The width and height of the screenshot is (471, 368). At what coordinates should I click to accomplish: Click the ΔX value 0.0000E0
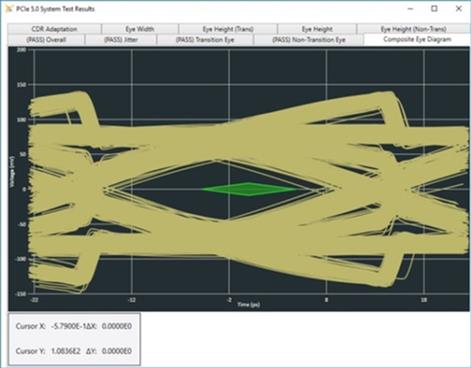pyautogui.click(x=117, y=326)
